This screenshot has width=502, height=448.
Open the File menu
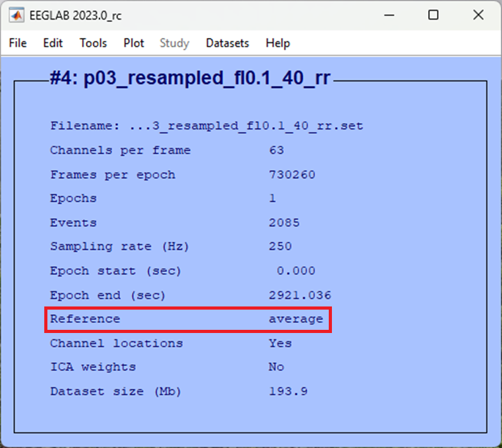pos(18,43)
